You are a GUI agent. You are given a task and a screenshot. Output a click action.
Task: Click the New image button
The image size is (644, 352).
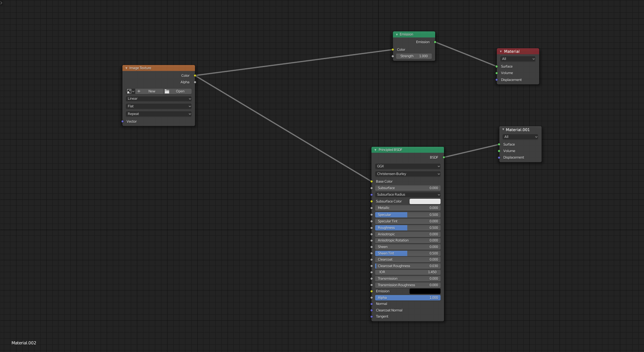150,91
